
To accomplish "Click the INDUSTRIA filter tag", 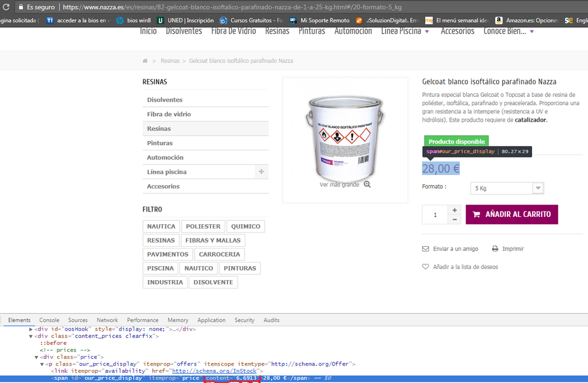I will [x=165, y=282].
